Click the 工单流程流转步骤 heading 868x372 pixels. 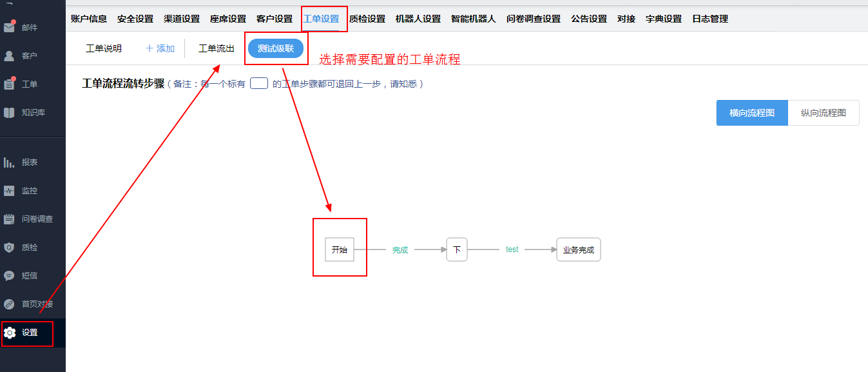coord(124,84)
